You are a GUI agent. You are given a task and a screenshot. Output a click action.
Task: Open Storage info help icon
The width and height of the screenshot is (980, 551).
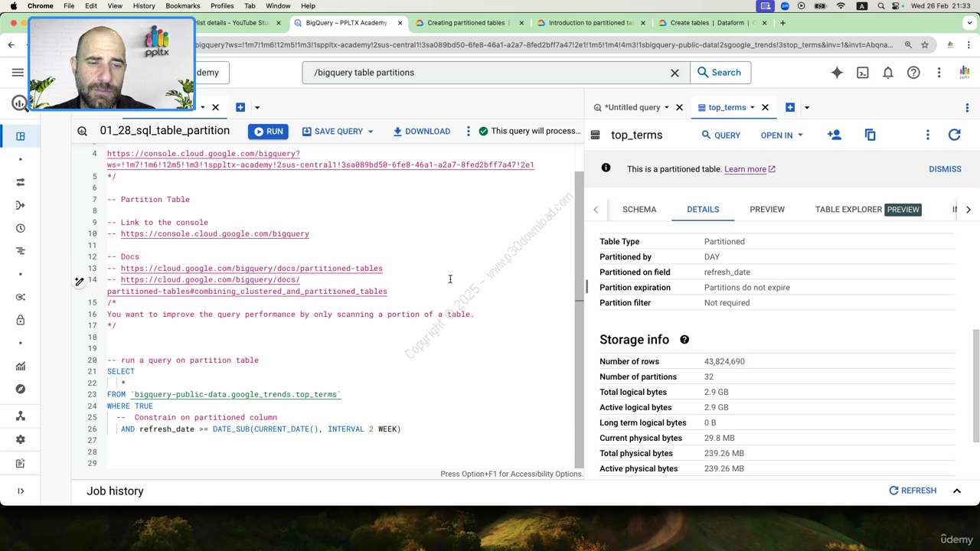click(x=684, y=340)
